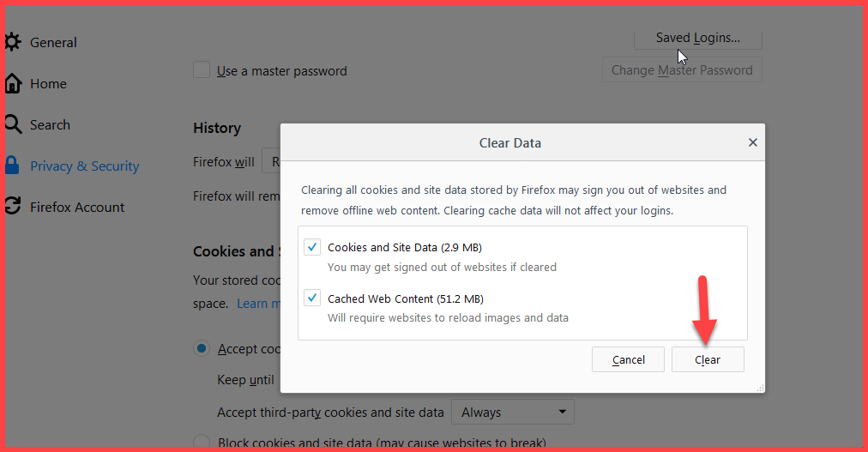
Task: Enable Use a master password checkbox
Action: point(202,69)
